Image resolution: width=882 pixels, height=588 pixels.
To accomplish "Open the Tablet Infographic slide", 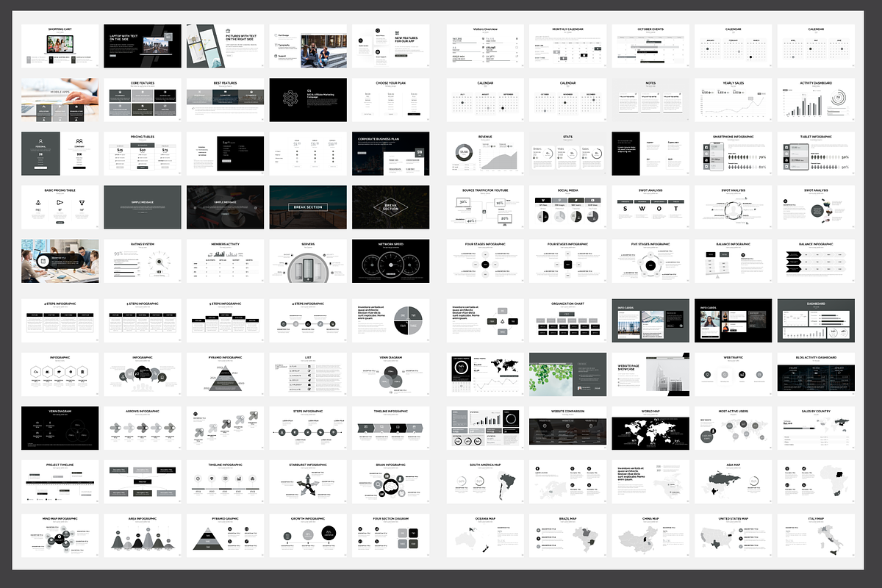I will pyautogui.click(x=816, y=154).
